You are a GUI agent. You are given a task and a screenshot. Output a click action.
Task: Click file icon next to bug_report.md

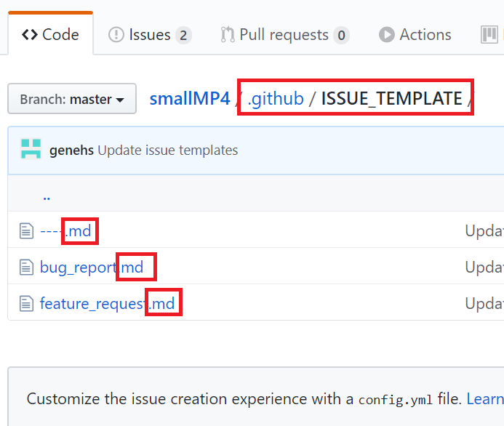point(26,268)
